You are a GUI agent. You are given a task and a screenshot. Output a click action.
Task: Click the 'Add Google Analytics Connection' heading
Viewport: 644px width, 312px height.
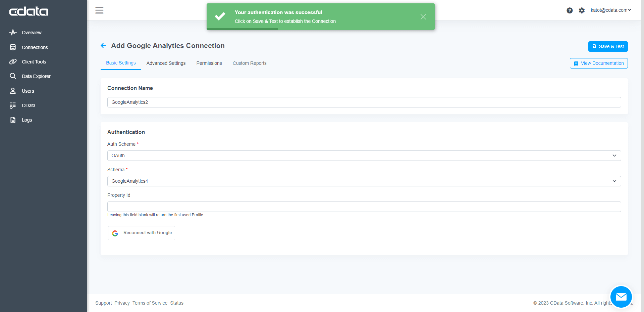click(x=168, y=46)
